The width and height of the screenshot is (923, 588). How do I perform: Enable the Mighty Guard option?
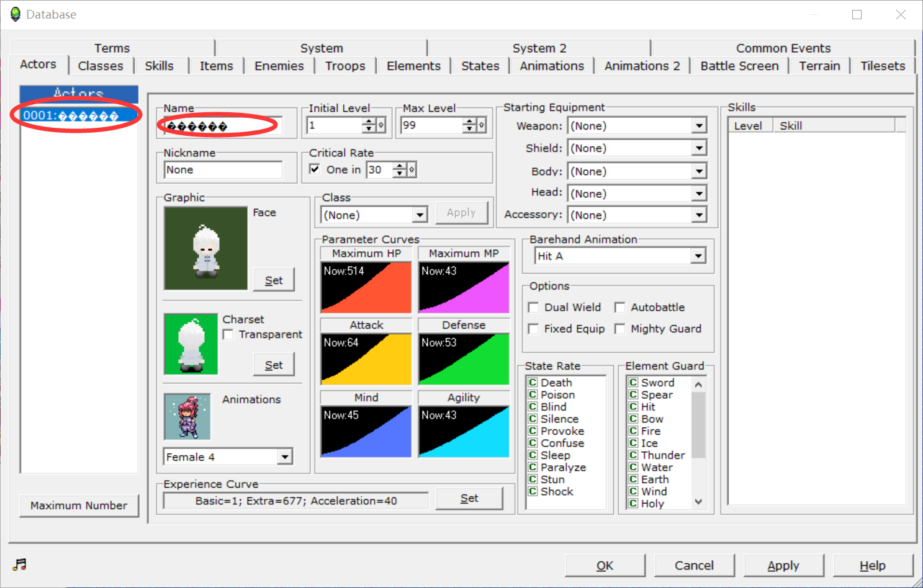click(x=619, y=329)
